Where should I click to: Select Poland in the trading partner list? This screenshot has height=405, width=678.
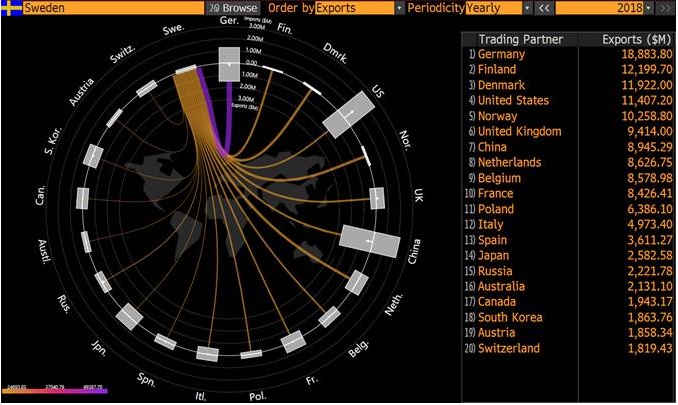point(496,209)
